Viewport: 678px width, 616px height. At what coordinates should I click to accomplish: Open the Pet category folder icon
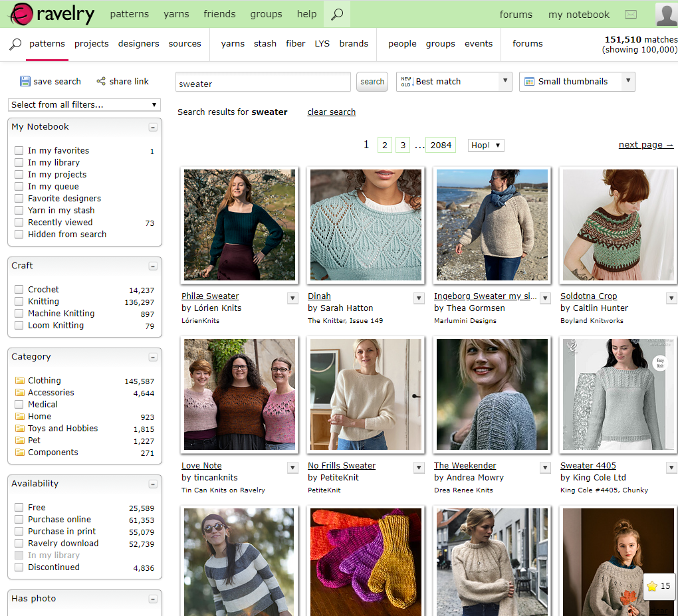coord(19,441)
